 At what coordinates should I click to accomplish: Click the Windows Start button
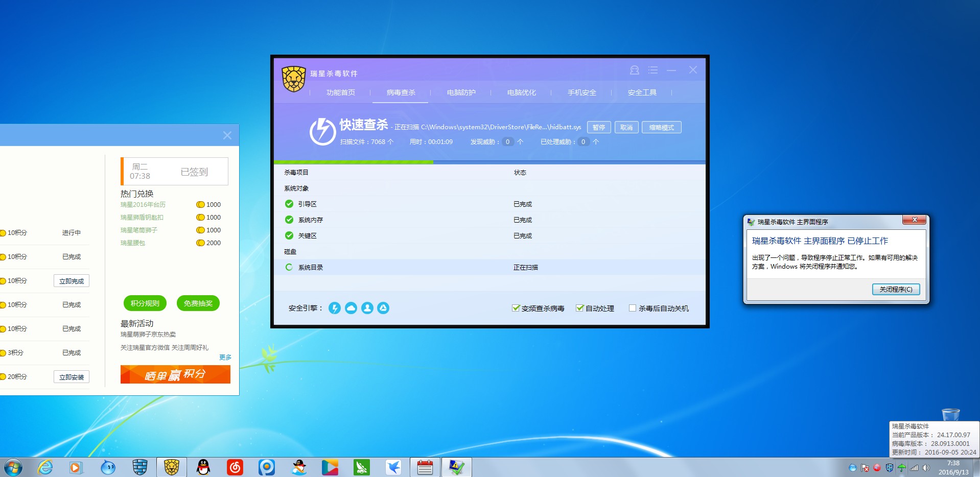(13, 467)
